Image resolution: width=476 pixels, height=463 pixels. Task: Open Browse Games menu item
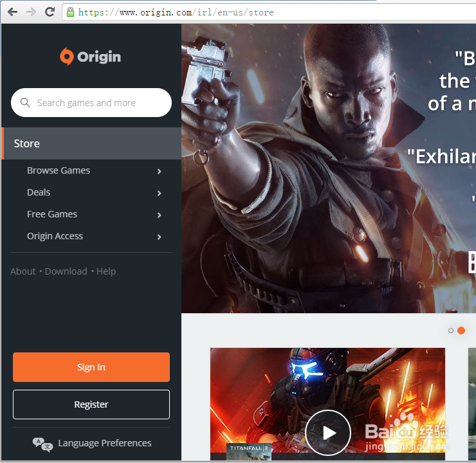[59, 170]
